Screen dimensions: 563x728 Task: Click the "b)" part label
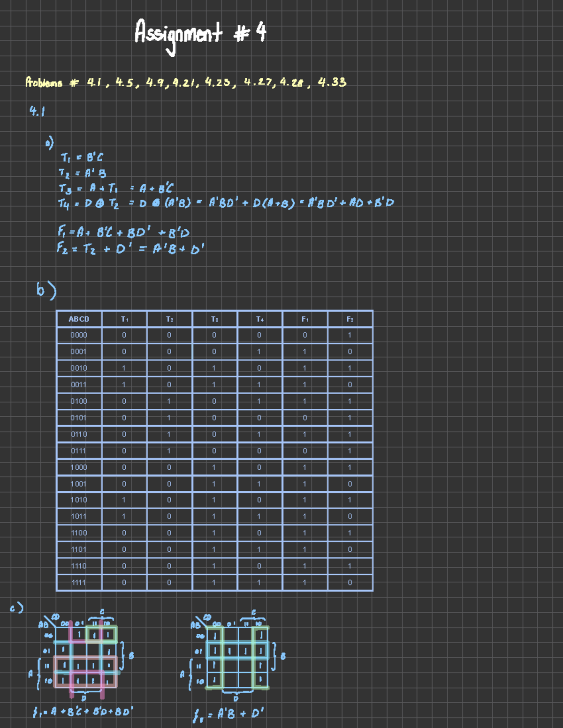click(x=46, y=290)
